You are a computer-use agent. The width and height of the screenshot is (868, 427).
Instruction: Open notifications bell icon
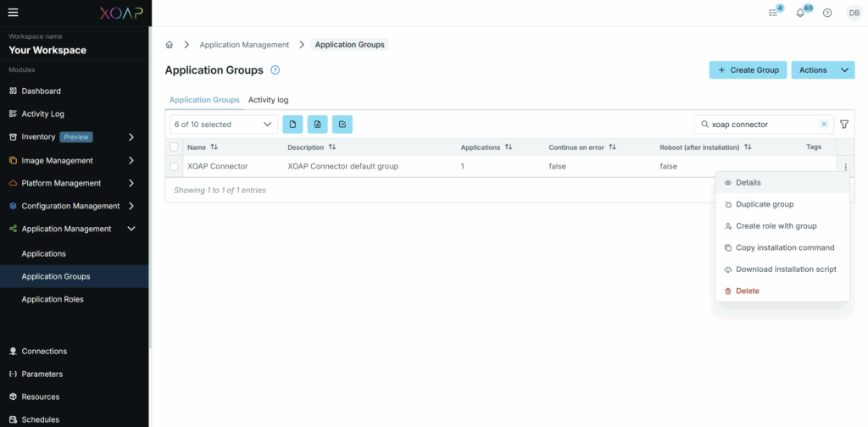[800, 13]
